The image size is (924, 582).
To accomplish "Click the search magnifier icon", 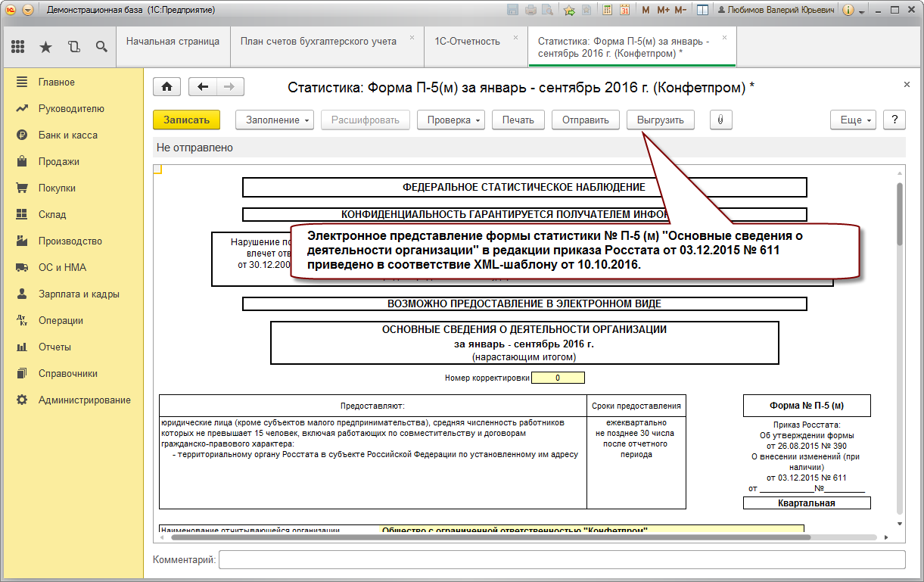I will tap(101, 47).
